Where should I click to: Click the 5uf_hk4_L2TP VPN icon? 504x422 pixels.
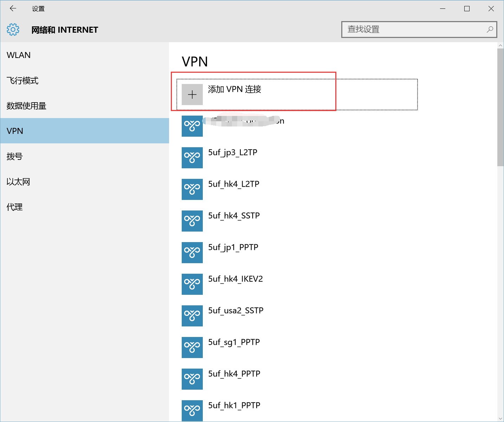[x=192, y=189]
